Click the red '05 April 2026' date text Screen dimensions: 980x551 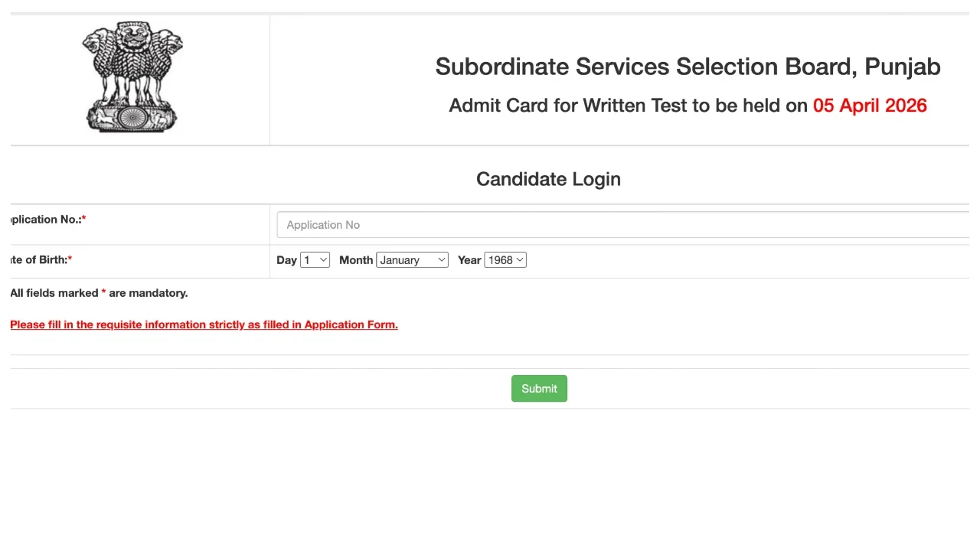click(870, 106)
